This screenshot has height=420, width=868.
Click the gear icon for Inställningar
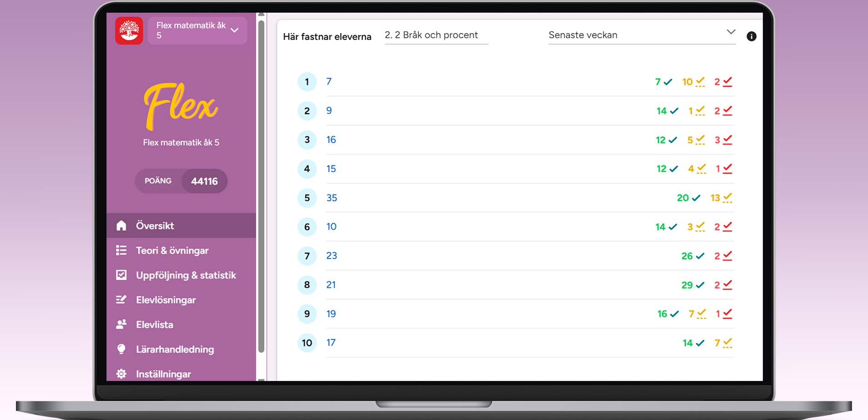(121, 374)
